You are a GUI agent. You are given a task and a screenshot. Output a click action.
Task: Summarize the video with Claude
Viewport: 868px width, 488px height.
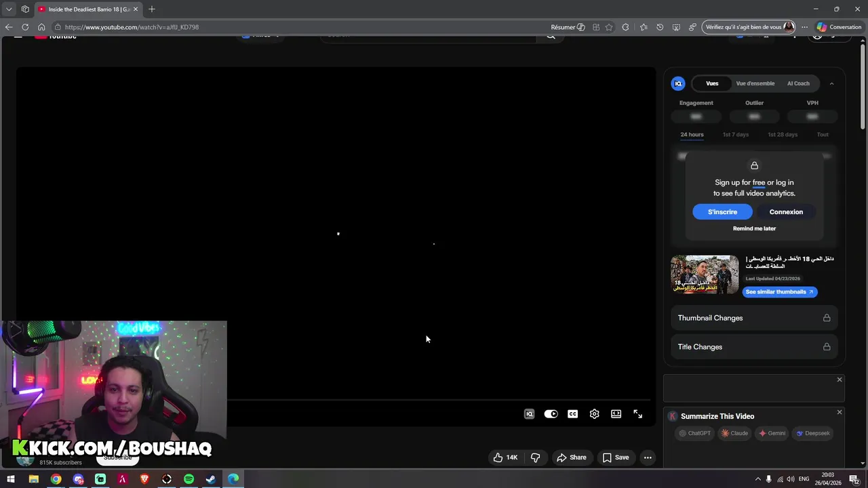pos(735,433)
